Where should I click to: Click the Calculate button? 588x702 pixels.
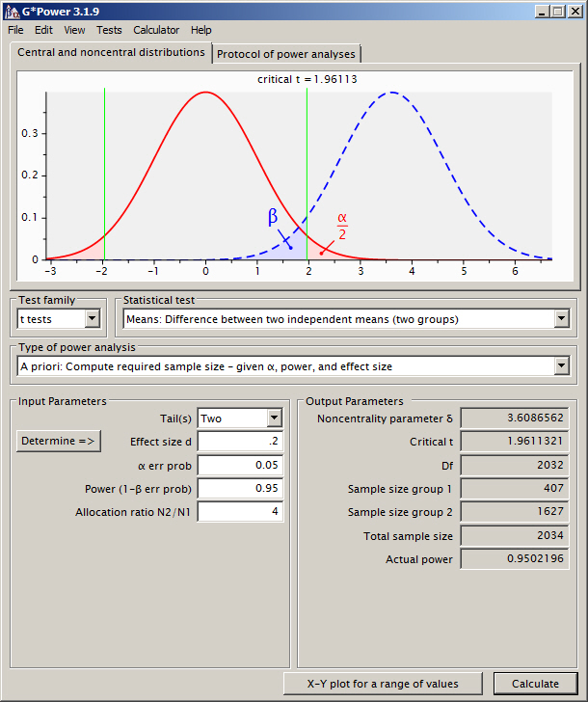535,684
